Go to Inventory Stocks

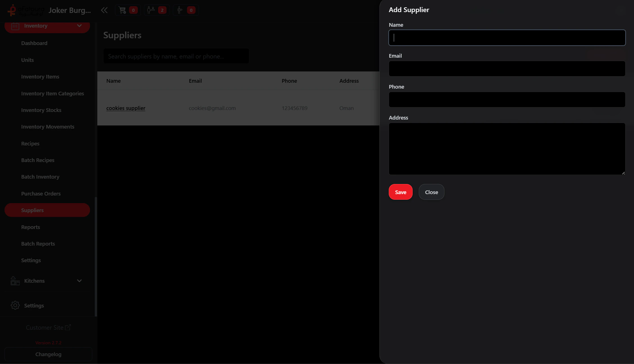pos(41,110)
